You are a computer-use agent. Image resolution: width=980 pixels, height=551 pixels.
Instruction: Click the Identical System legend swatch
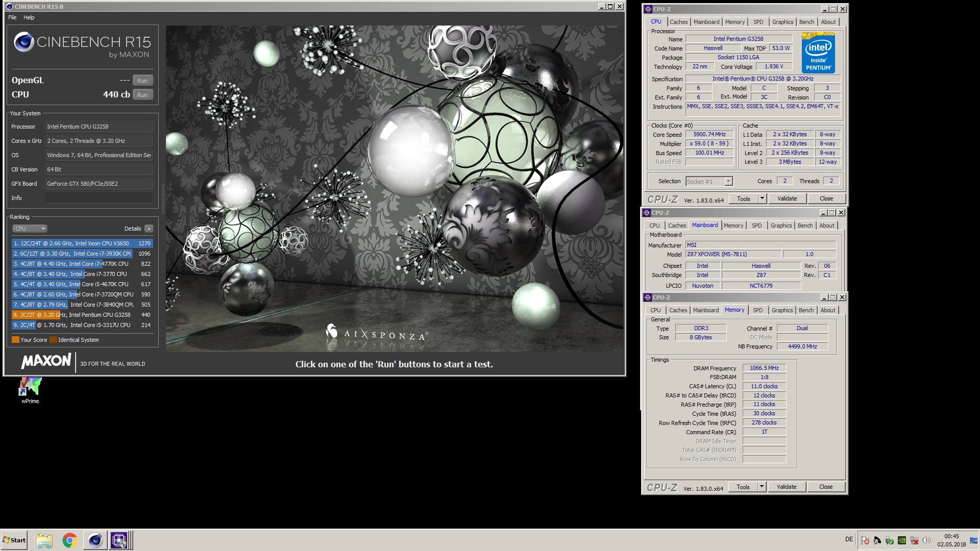coord(53,340)
